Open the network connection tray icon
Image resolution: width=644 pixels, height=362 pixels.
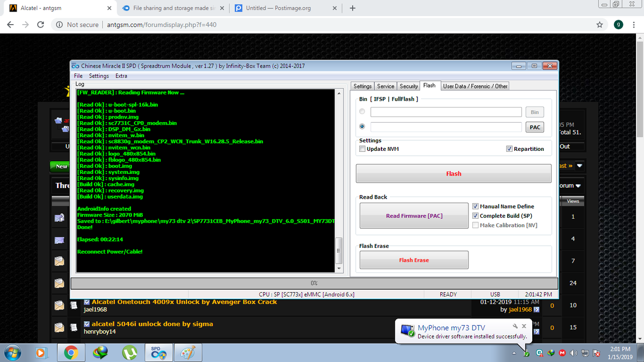585,353
